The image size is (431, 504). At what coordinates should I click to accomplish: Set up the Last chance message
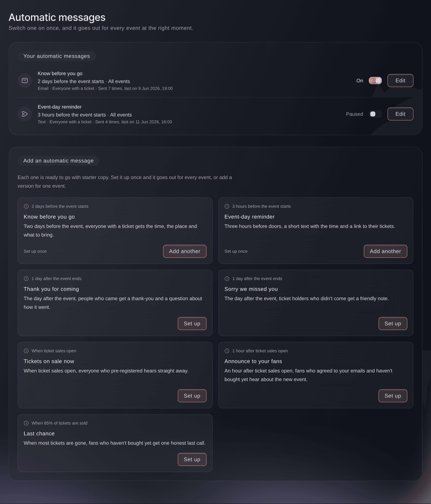(x=192, y=459)
